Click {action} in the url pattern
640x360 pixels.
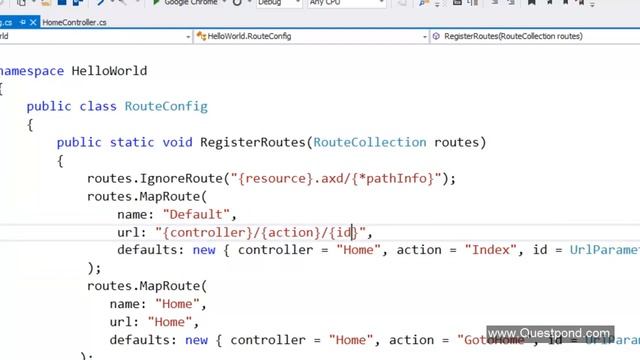(x=290, y=233)
